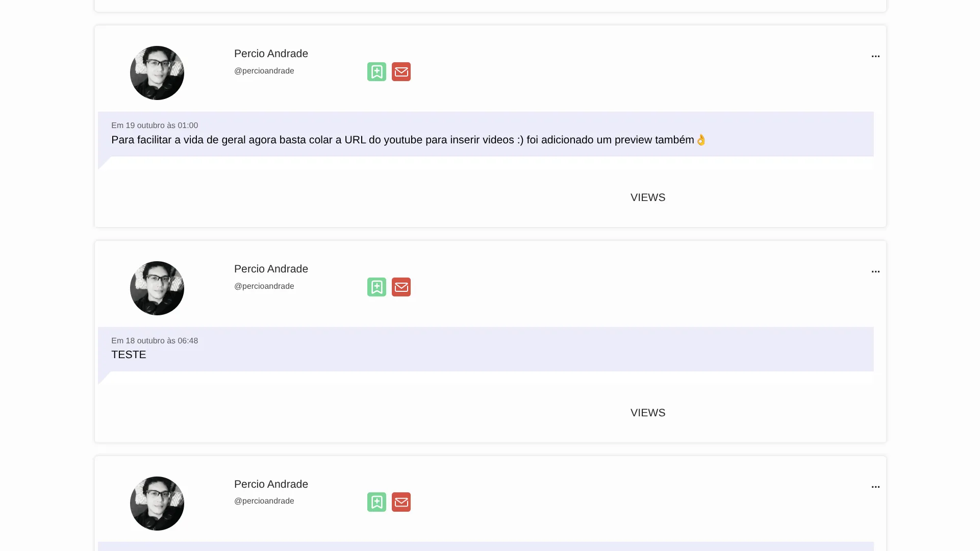This screenshot has height=551, width=980.
Task: Click timestamp 'Em 18 outubro às 06:48'
Action: coord(155,341)
